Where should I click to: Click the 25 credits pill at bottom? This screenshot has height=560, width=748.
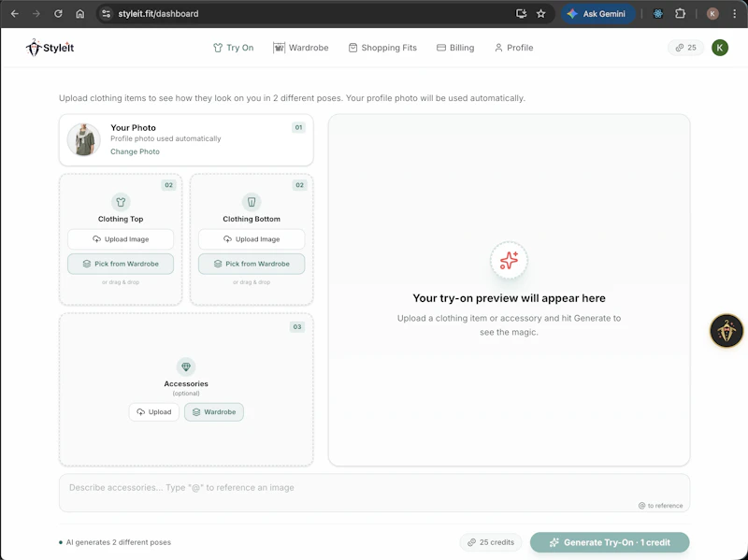[491, 542]
